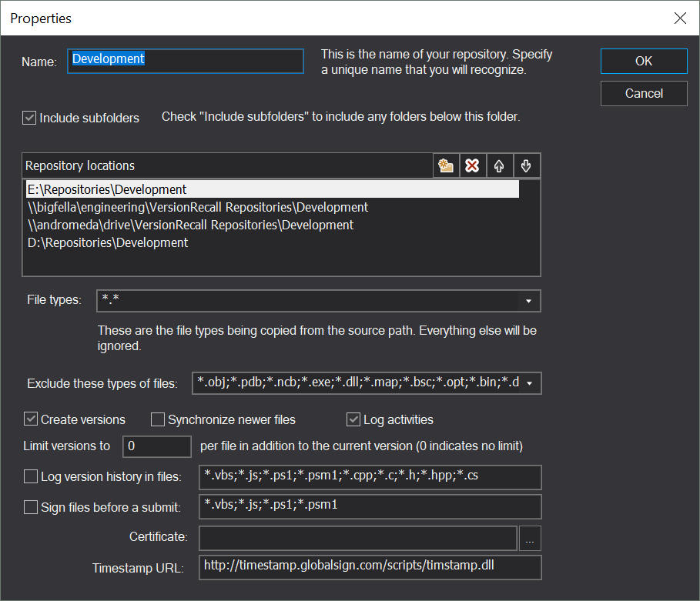
Task: Expand the Exclude file types dropdown
Action: (x=530, y=383)
